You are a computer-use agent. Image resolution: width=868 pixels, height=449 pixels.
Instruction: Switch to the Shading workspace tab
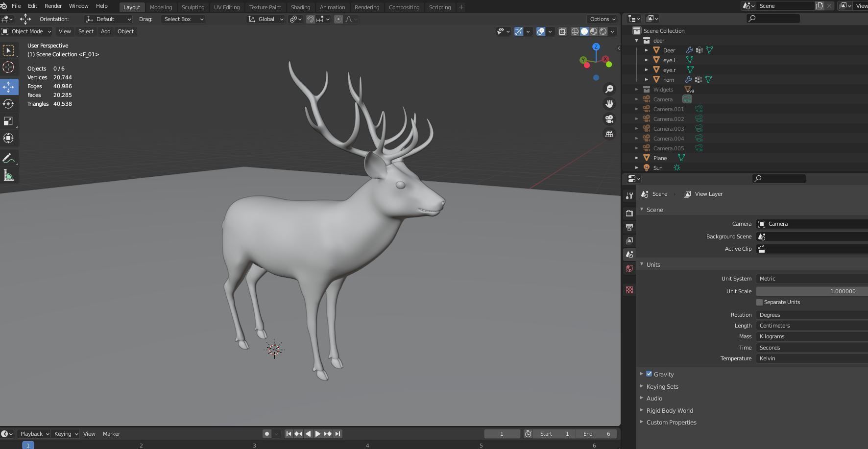pyautogui.click(x=300, y=7)
